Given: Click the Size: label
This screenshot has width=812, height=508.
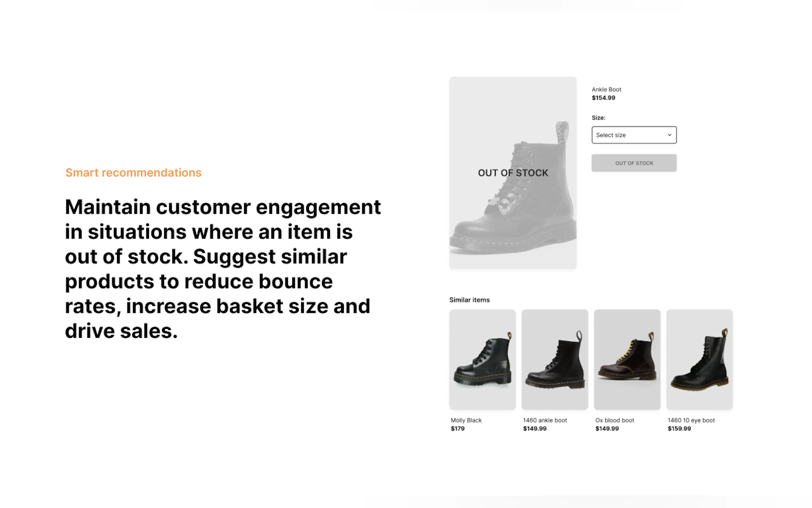Looking at the screenshot, I should pos(598,118).
